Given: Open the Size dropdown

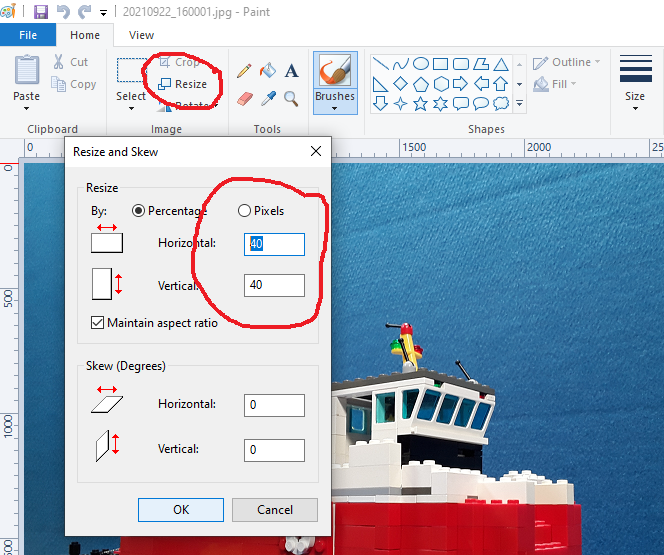Looking at the screenshot, I should tap(635, 98).
